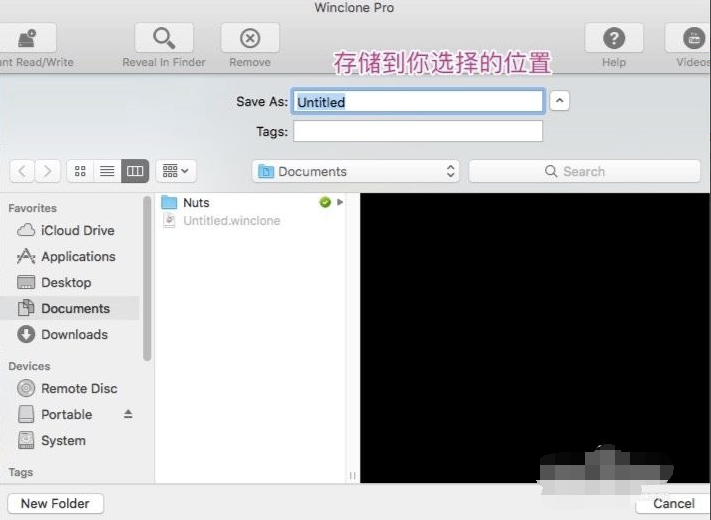Click the Nuts folder icon
This screenshot has width=711, height=520.
point(169,202)
